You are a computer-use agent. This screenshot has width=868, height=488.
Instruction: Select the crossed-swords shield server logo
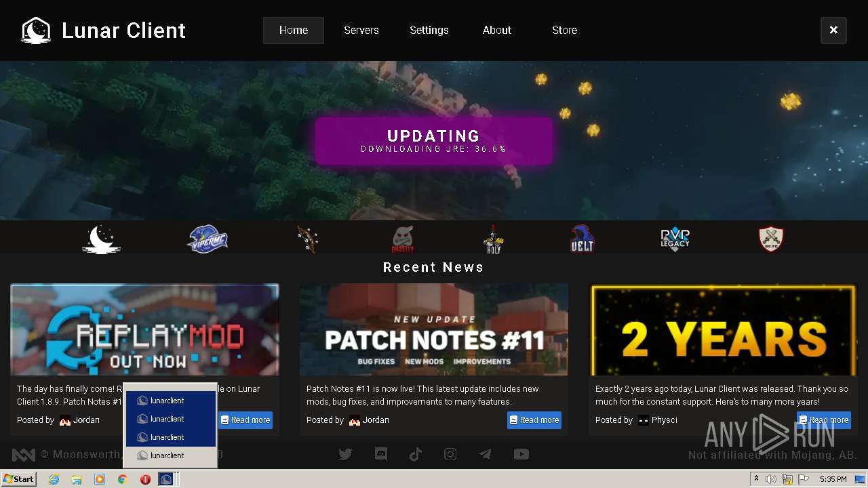tap(771, 239)
